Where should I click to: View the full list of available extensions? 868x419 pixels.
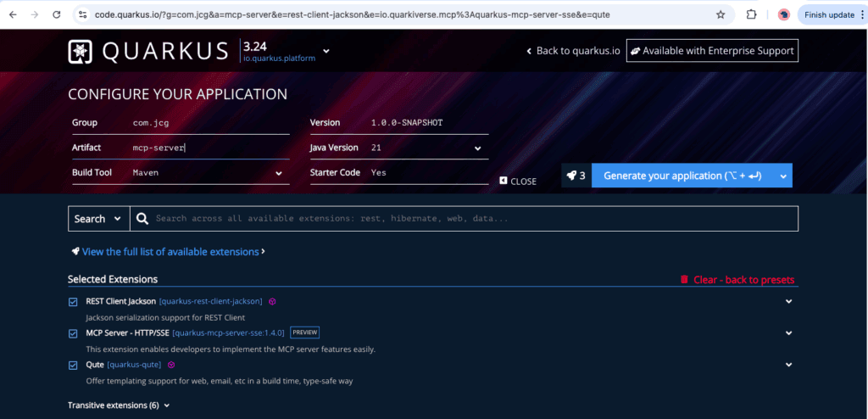pos(170,252)
